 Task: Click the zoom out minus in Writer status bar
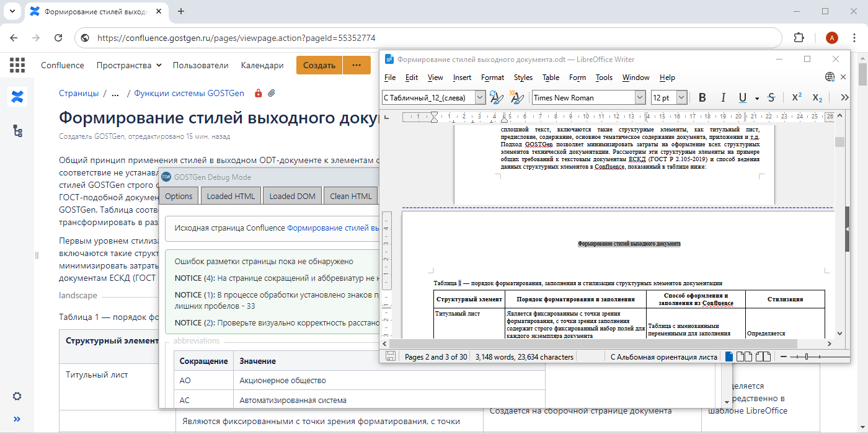tap(784, 356)
